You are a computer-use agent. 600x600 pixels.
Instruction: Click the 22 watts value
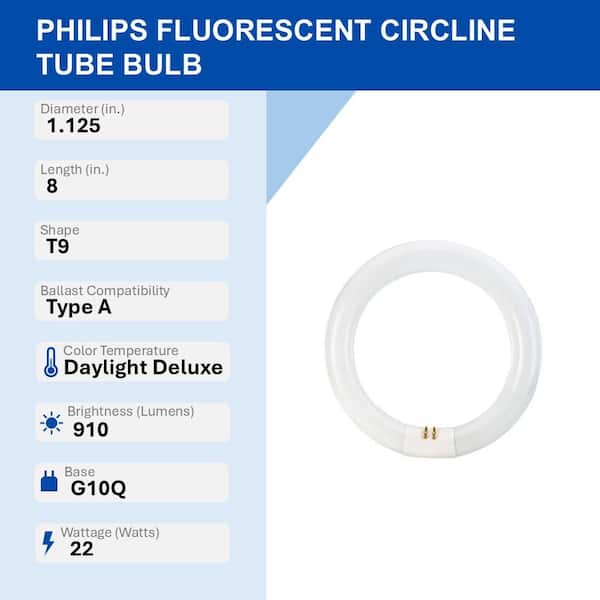(82, 549)
